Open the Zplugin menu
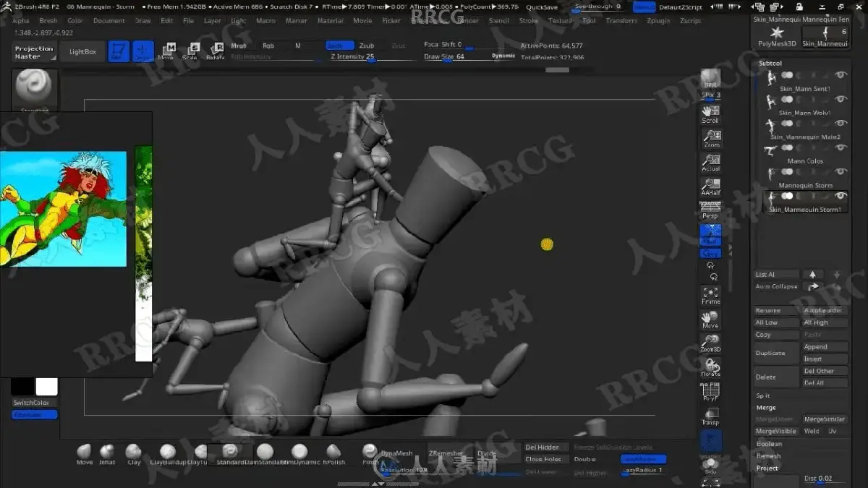Screen dimensions: 868x488 (658, 21)
